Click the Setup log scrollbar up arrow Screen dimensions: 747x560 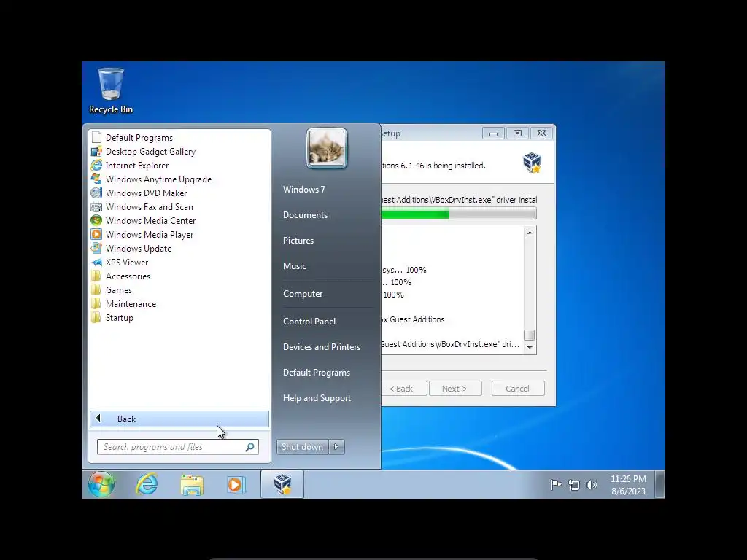530,233
